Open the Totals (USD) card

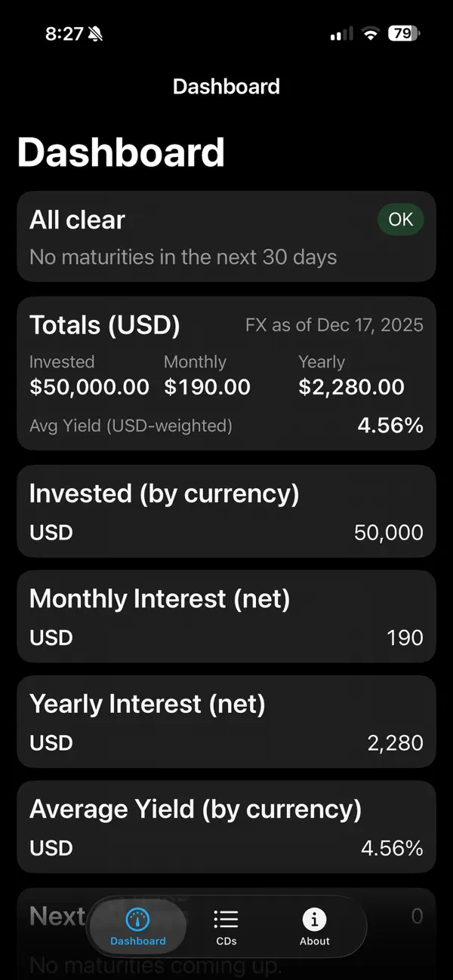[x=226, y=373]
